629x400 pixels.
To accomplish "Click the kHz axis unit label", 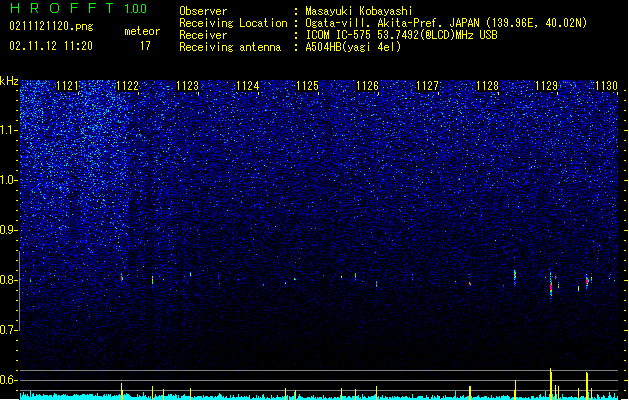I will coord(9,81).
